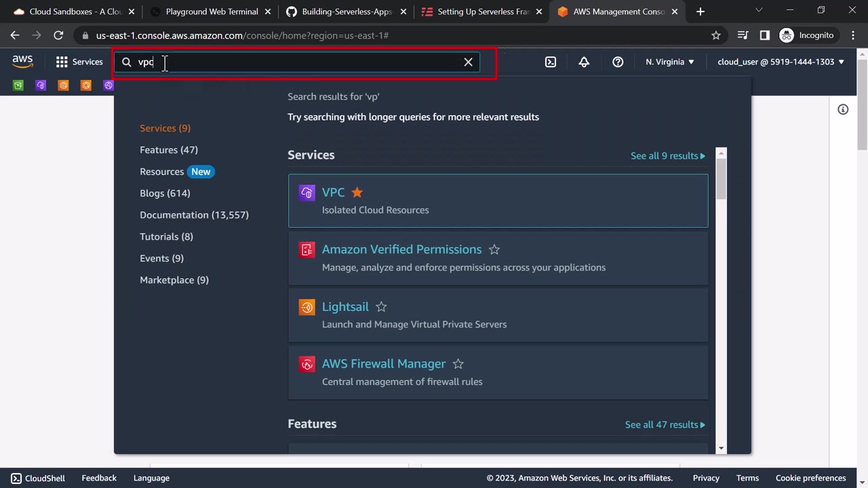This screenshot has width=868, height=488.
Task: Filter results by Tutorials (8)
Action: tap(166, 237)
